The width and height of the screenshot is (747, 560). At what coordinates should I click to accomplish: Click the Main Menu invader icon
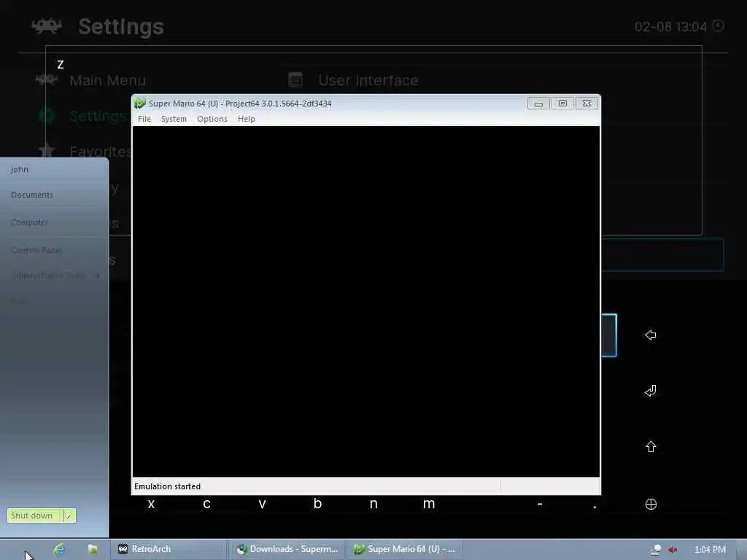pos(46,79)
